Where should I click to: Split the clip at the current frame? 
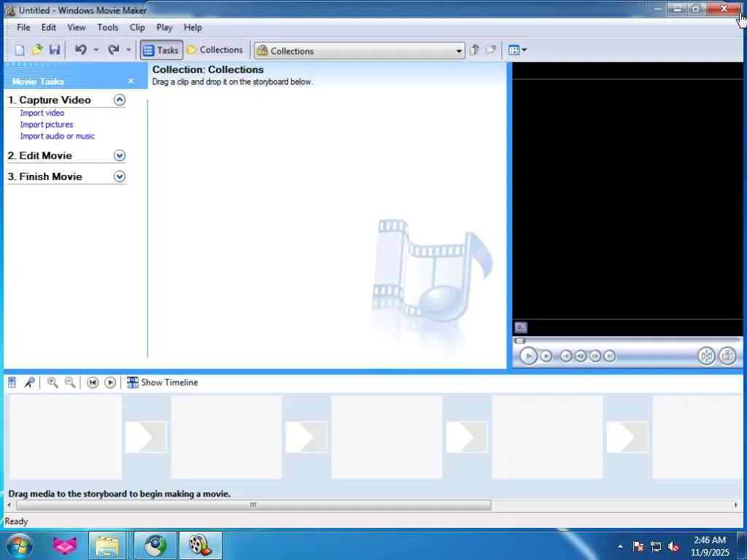click(x=706, y=356)
